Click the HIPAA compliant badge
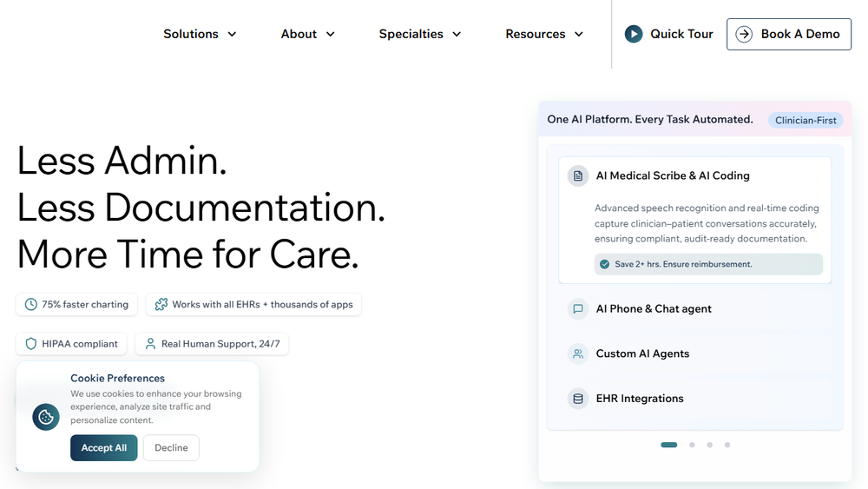The width and height of the screenshot is (868, 489). click(71, 344)
